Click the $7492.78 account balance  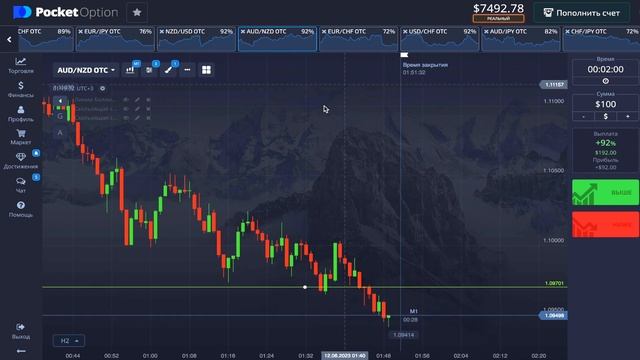coord(498,9)
